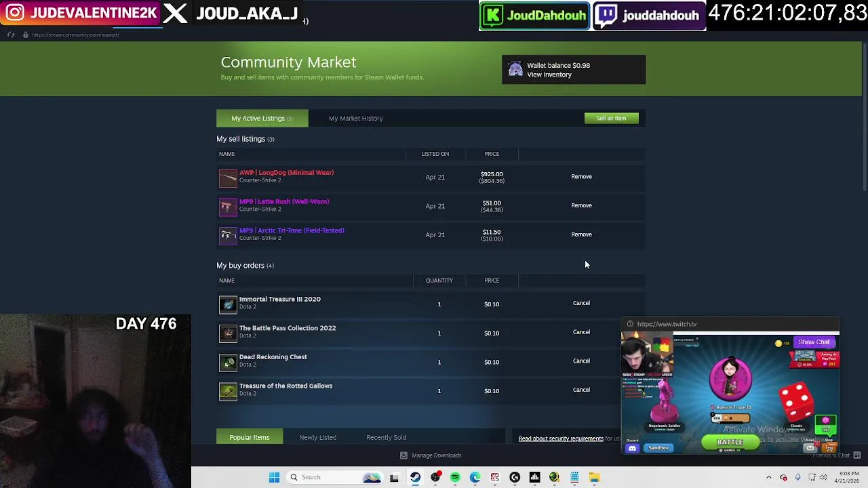Screen dimensions: 868x488
Task: Click the Dead Reckoning Chest icon
Action: click(228, 362)
